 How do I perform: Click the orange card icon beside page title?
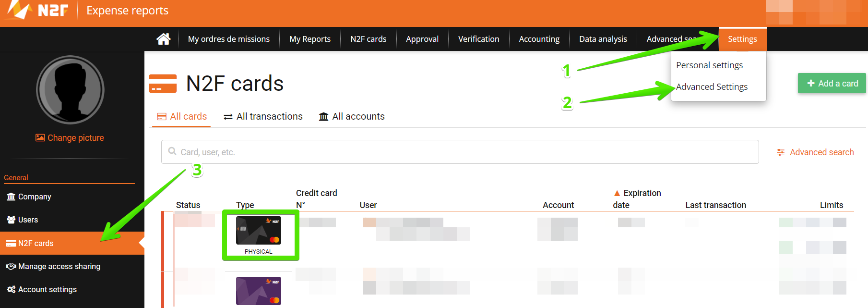coord(163,83)
